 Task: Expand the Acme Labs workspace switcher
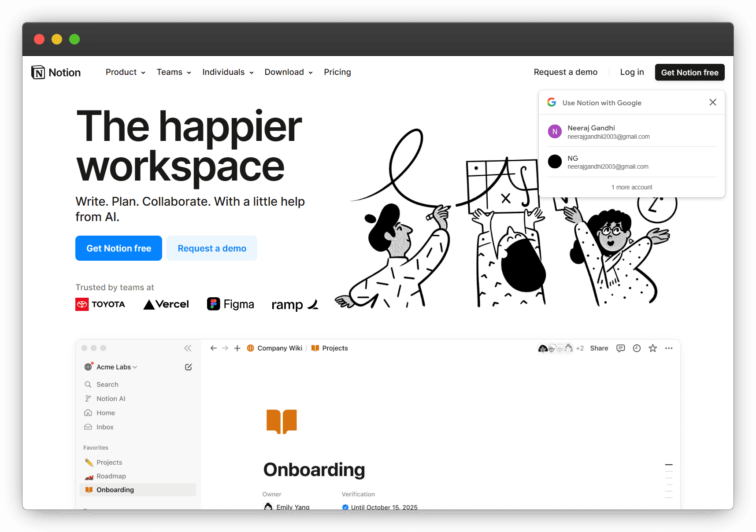(x=117, y=367)
